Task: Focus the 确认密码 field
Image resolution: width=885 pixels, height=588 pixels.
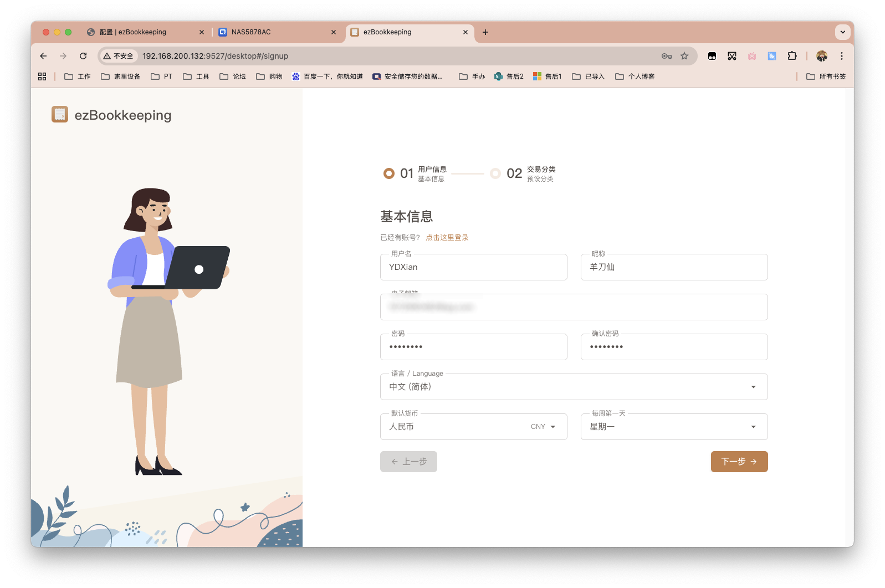Action: 674,347
